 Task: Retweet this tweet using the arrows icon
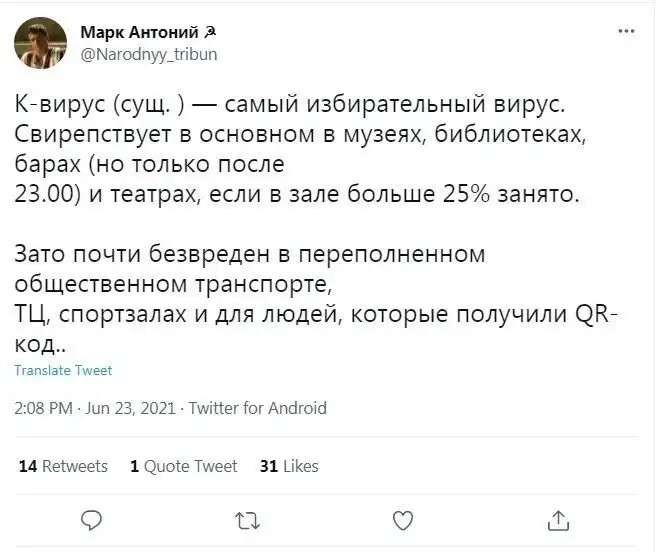point(245,520)
